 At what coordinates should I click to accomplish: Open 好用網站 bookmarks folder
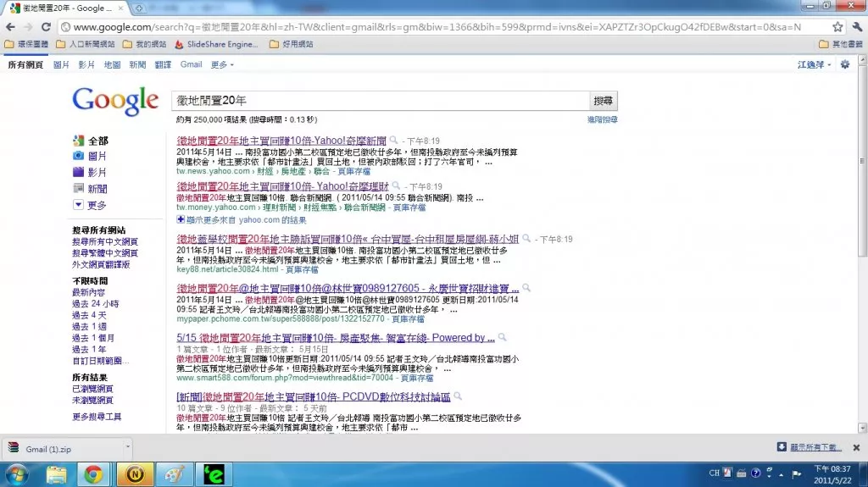[x=292, y=44]
